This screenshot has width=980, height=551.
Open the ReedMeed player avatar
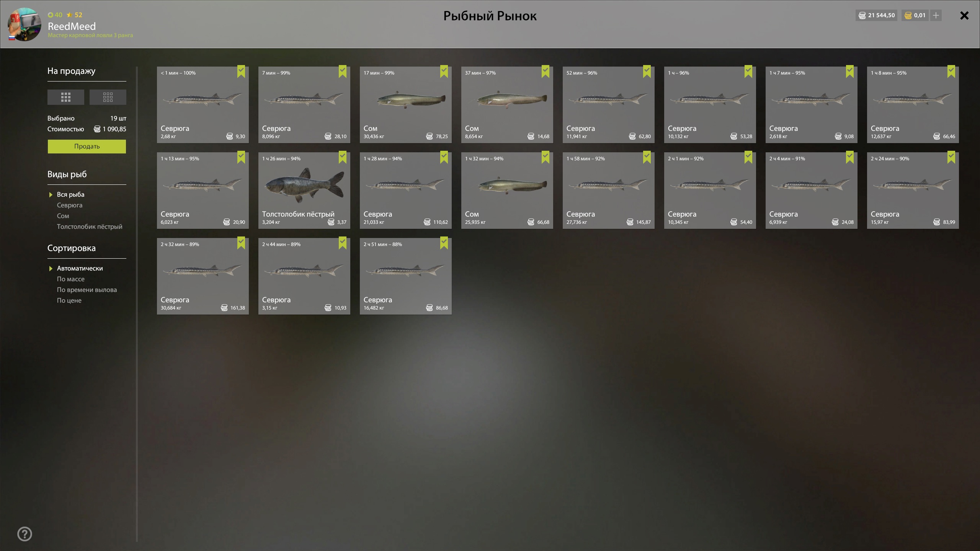24,24
